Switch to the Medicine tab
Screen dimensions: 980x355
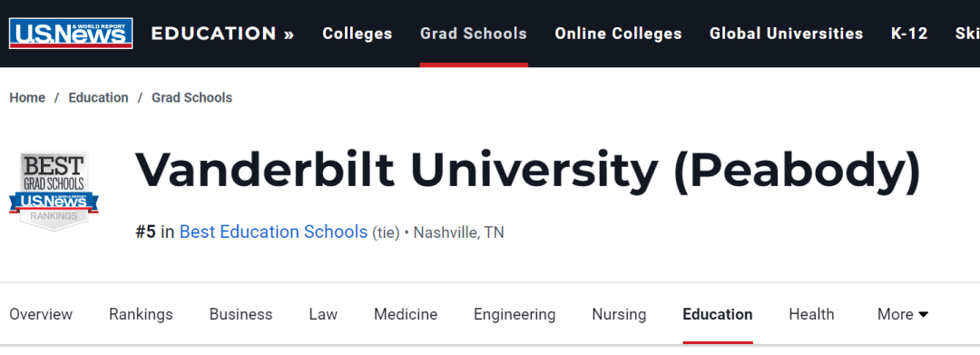[x=406, y=314]
